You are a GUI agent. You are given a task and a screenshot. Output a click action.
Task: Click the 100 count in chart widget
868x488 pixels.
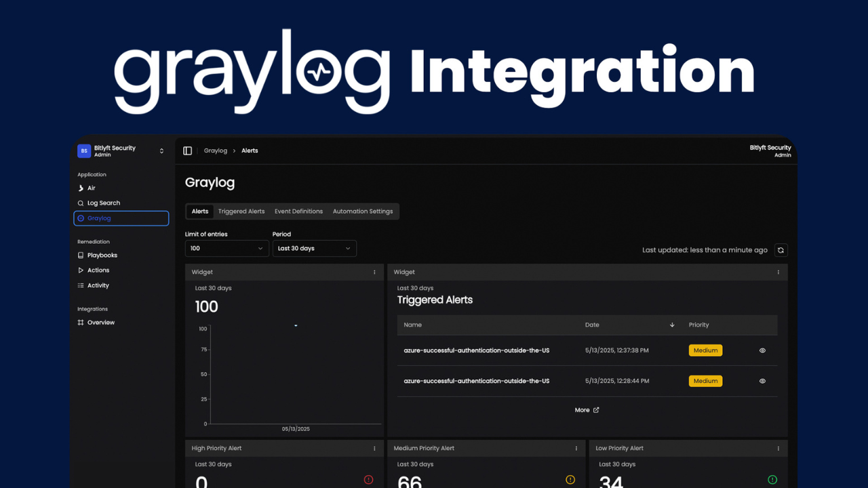pyautogui.click(x=207, y=306)
